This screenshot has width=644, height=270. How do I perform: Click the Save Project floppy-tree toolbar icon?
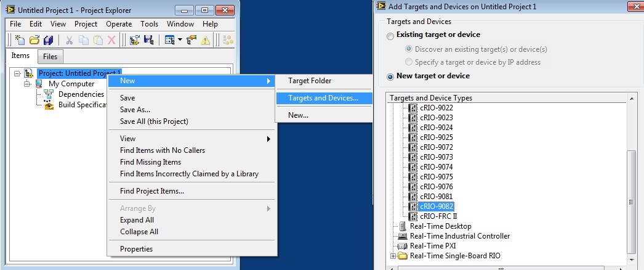pos(148,40)
